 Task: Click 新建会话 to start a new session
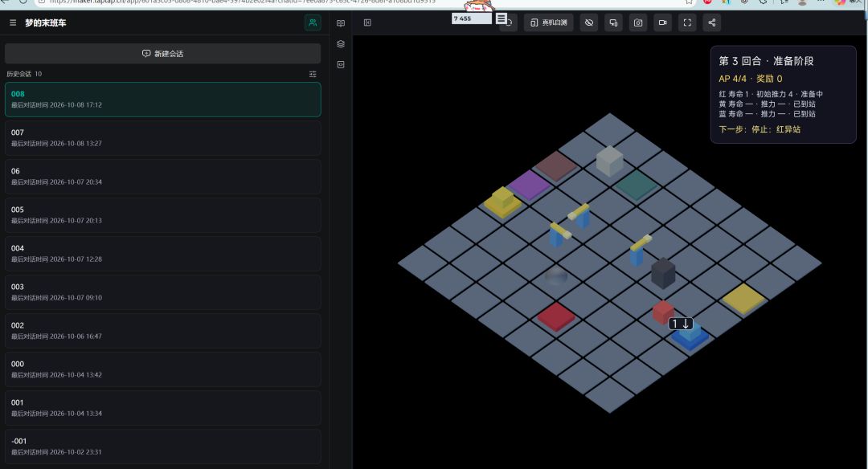[162, 54]
